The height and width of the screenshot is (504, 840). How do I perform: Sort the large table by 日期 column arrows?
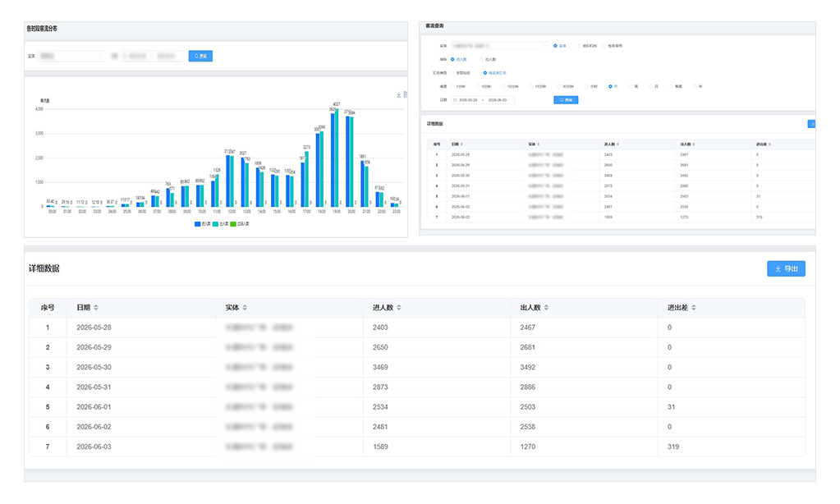point(96,308)
